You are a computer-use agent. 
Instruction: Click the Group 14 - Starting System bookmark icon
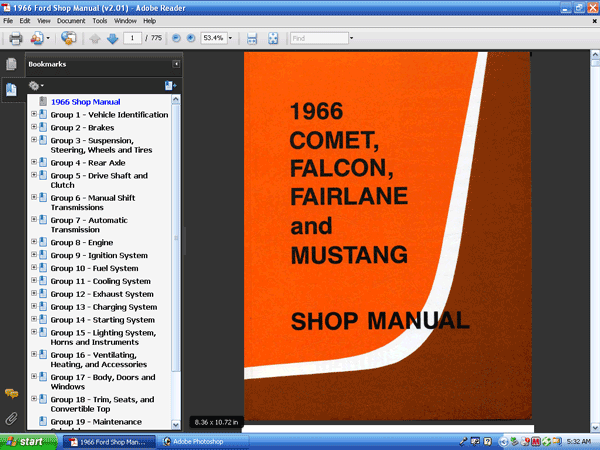(x=43, y=319)
